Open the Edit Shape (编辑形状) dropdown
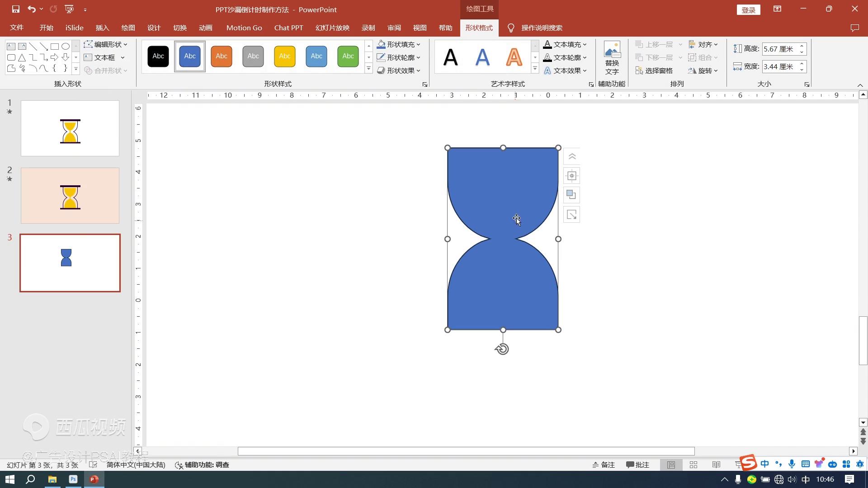 click(x=106, y=44)
